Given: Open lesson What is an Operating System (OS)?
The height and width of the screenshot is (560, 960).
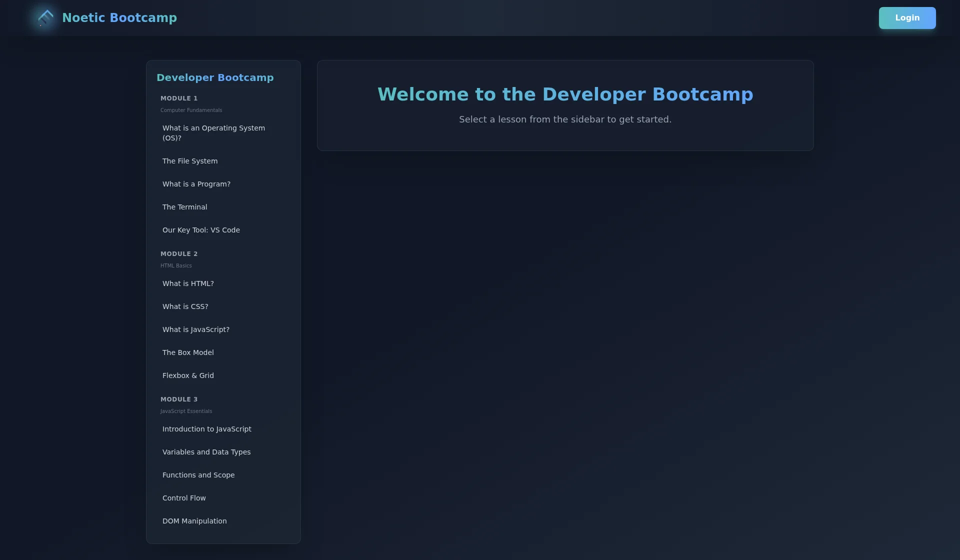Looking at the screenshot, I should pos(223,133).
